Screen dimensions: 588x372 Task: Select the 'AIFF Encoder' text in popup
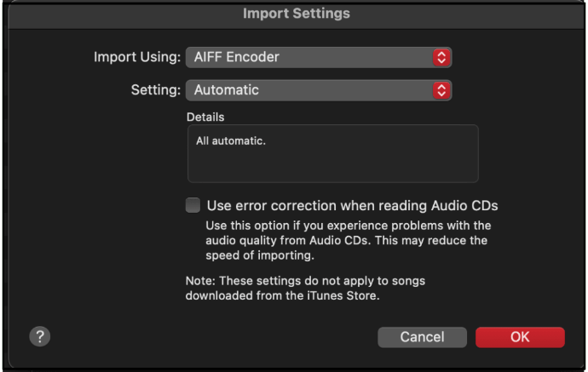[x=237, y=58]
